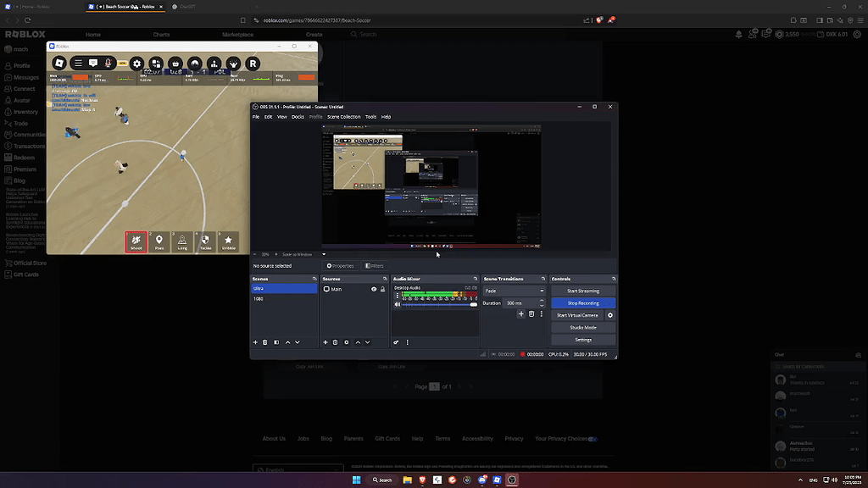Viewport: 868px width, 488px height.
Task: Mute Desktop Audio with the speaker icon
Action: [x=398, y=304]
